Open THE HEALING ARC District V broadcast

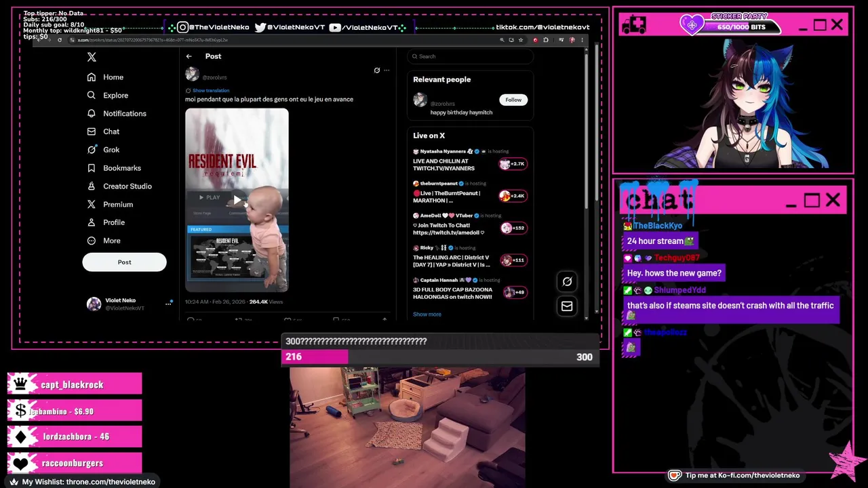coord(452,261)
